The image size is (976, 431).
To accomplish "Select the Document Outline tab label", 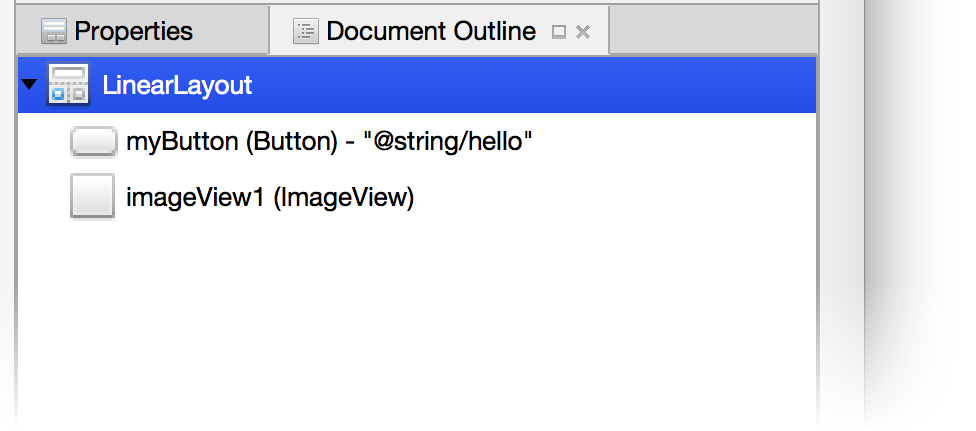I will click(x=431, y=31).
